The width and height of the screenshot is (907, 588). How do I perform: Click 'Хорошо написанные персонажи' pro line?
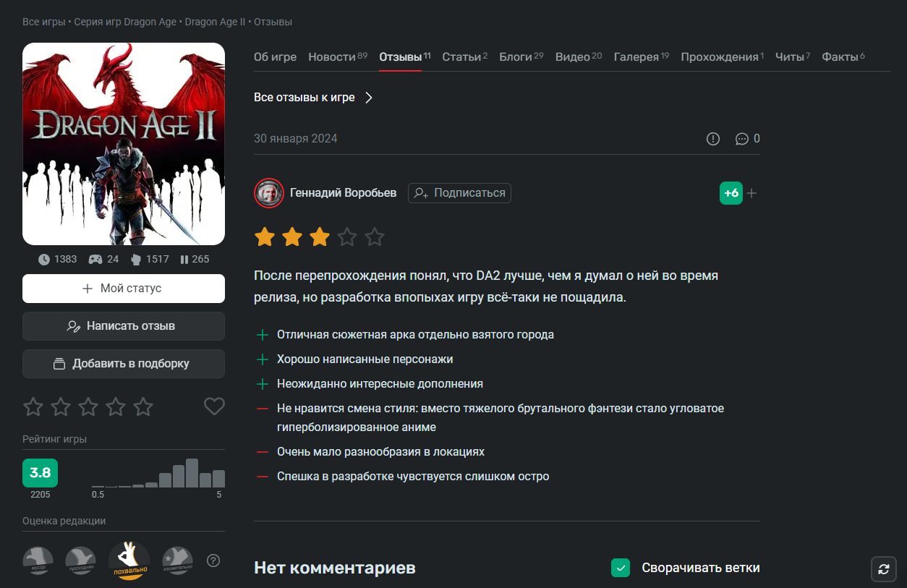tap(365, 359)
